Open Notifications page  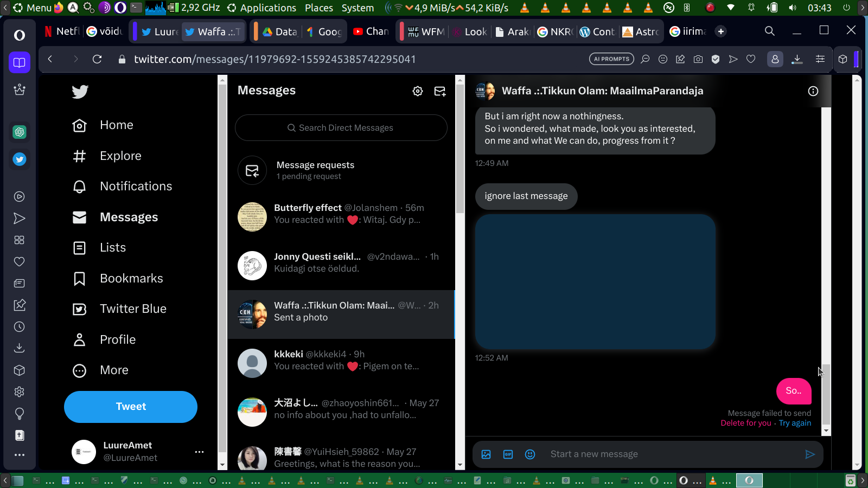[x=122, y=187]
